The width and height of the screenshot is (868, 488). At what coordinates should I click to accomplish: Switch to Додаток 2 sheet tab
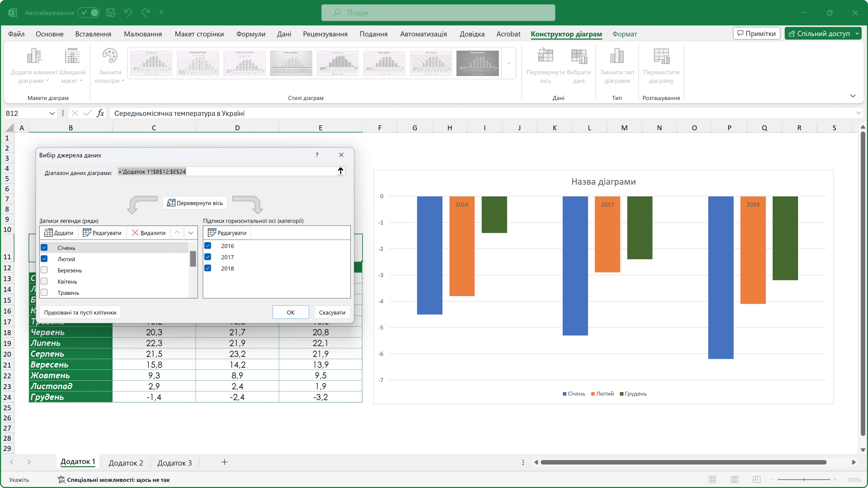pyautogui.click(x=126, y=463)
